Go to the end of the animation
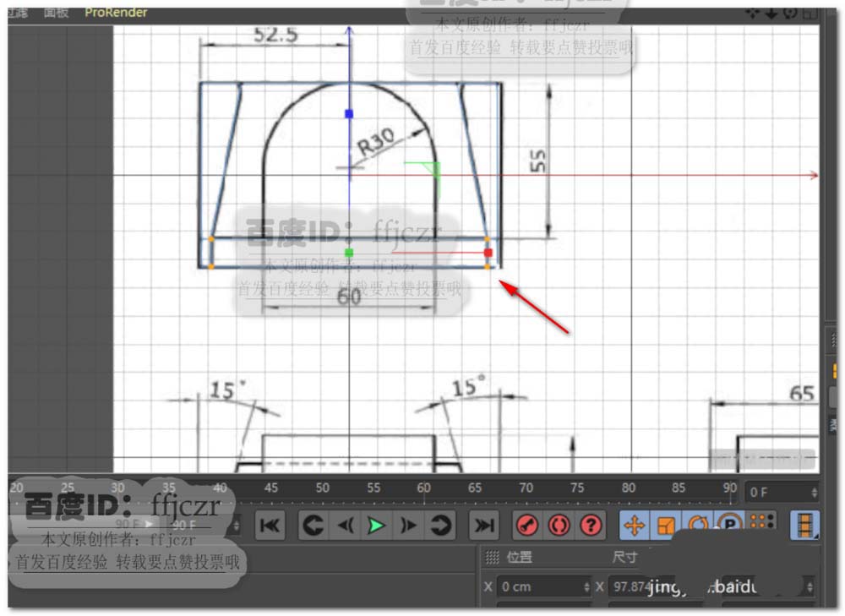This screenshot has width=845, height=616. pos(483,525)
